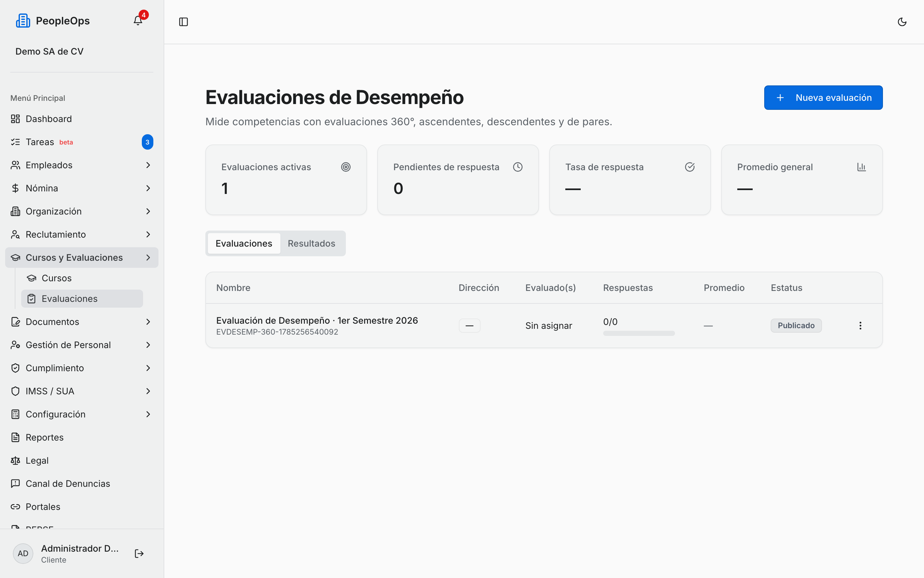The width and height of the screenshot is (924, 578).
Task: Click the 0/0 responses progress bar
Action: [639, 333]
